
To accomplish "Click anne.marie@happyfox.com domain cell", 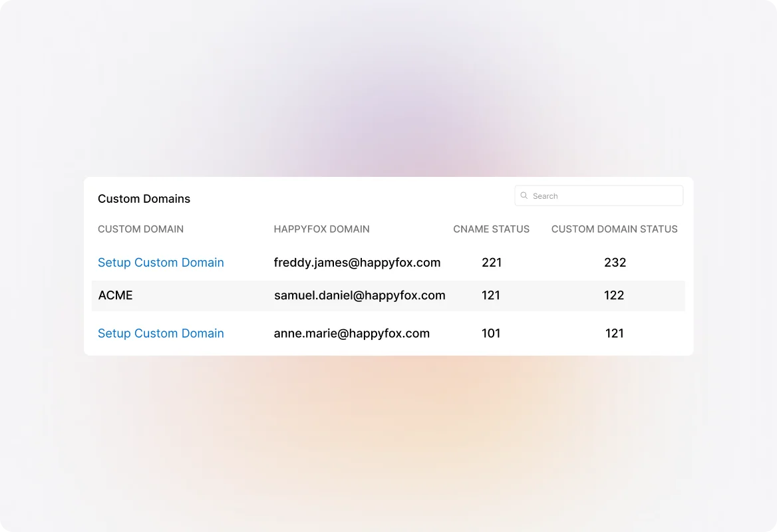I will point(351,333).
